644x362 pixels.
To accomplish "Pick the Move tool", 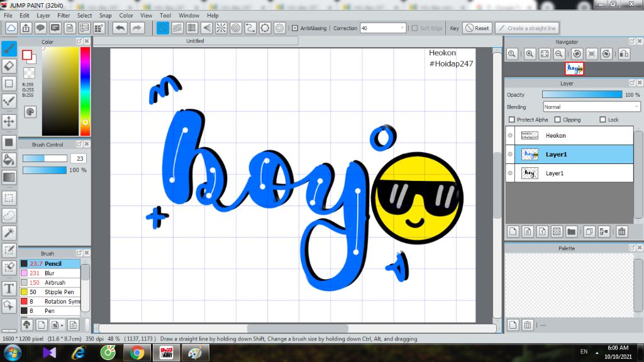I will coord(9,121).
